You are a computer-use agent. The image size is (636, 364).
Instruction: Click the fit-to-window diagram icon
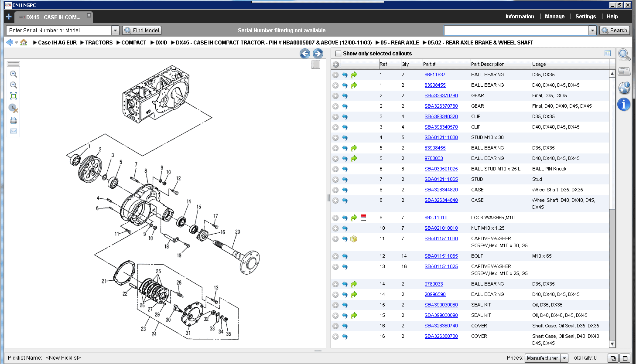[14, 96]
